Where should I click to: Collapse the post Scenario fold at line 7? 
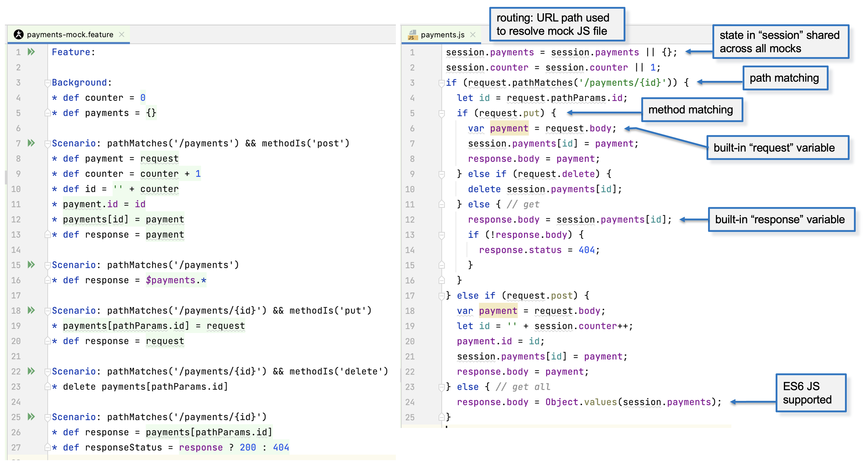(48, 144)
